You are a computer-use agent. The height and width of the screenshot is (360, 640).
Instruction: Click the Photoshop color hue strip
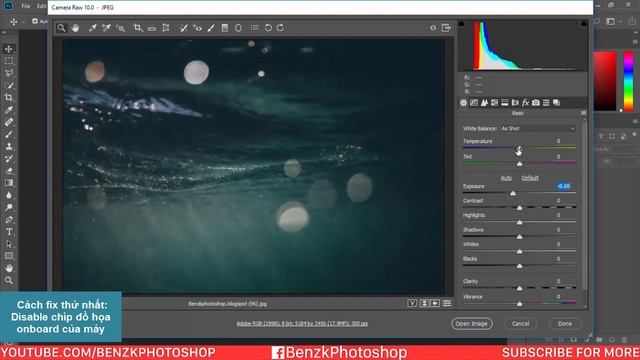tap(629, 81)
